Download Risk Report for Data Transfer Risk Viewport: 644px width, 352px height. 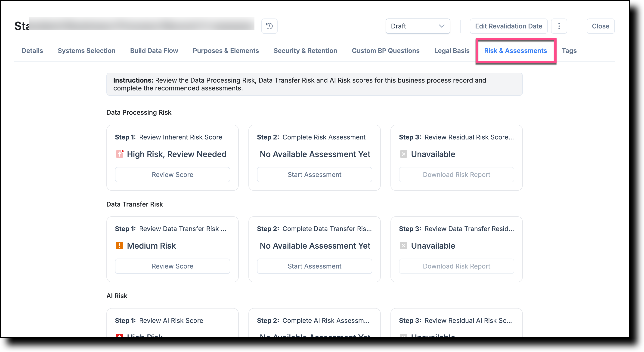coord(456,266)
